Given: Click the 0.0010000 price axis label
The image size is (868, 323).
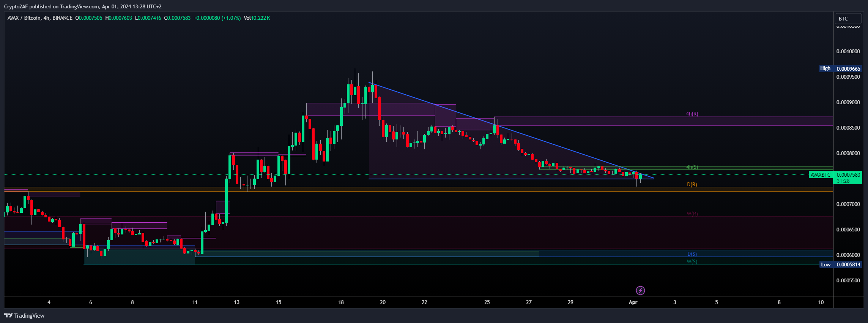Looking at the screenshot, I should click(848, 51).
